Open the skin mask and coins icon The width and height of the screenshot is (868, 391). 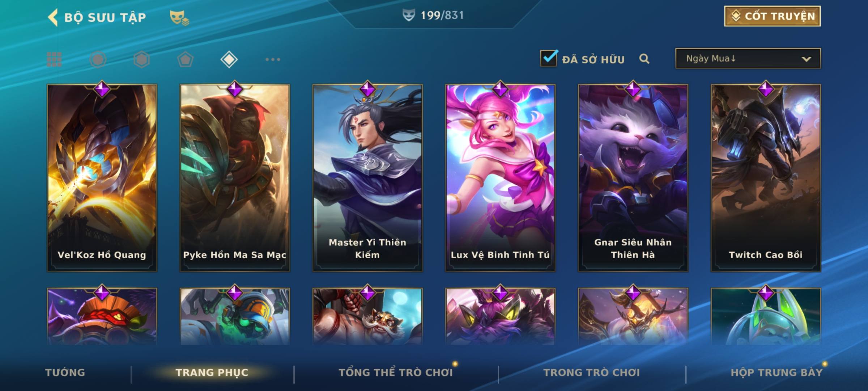(x=179, y=18)
